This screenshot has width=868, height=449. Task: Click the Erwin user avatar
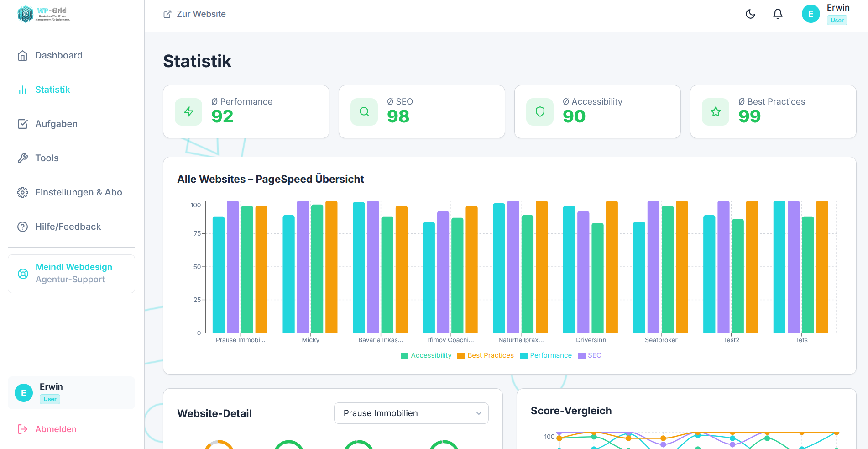[x=811, y=14]
